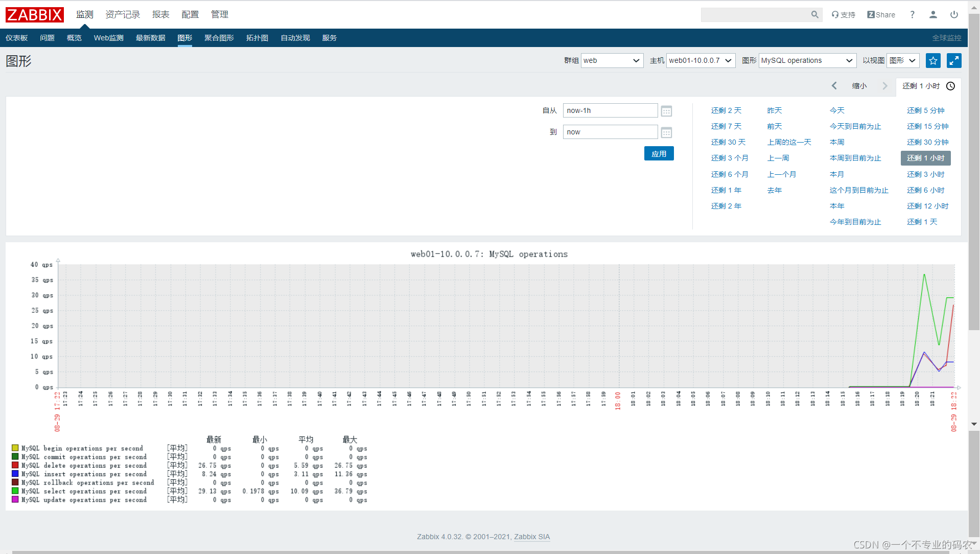Click the clock icon in time tab
980x554 pixels.
(950, 86)
